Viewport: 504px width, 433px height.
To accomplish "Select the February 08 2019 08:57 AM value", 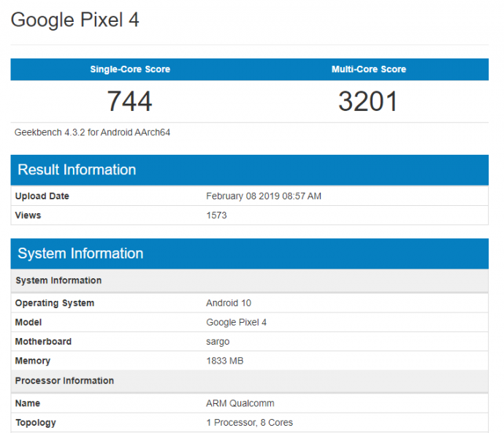I will click(264, 196).
